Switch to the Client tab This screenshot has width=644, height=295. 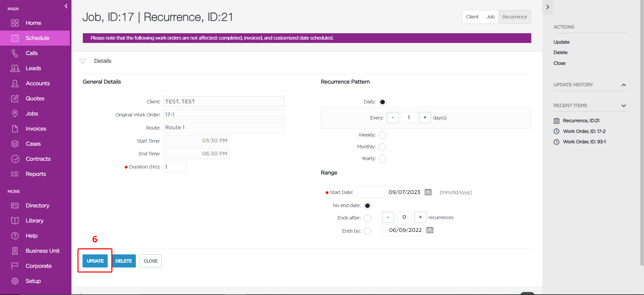(472, 17)
